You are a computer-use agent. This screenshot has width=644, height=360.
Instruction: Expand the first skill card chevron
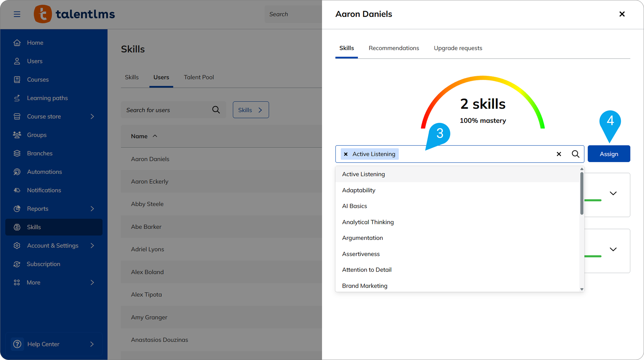pos(613,193)
